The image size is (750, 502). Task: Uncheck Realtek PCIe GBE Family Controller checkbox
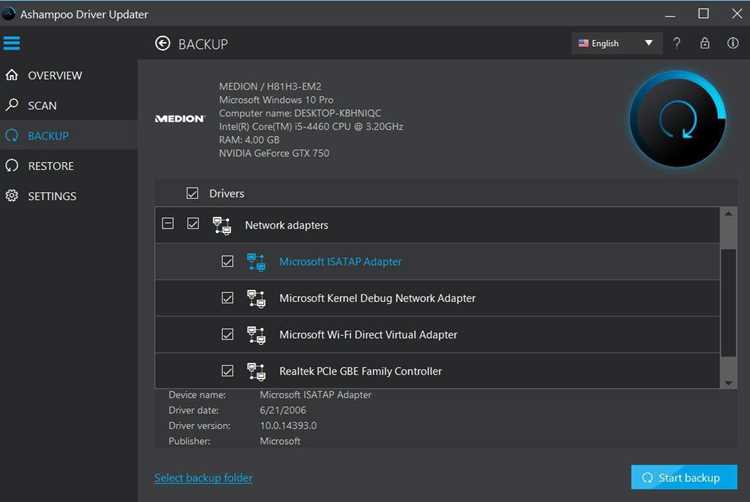pyautogui.click(x=227, y=371)
